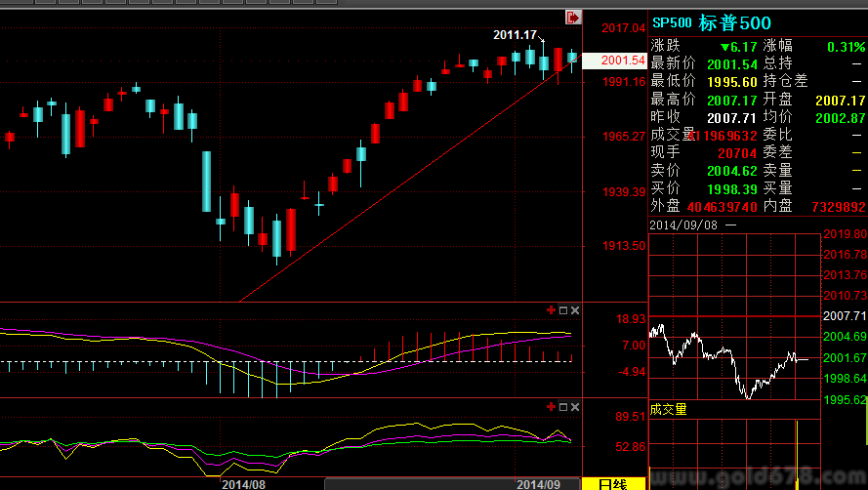Image resolution: width=868 pixels, height=490 pixels.
Task: Click the 2014/08 date on the time axis
Action: coord(243,483)
